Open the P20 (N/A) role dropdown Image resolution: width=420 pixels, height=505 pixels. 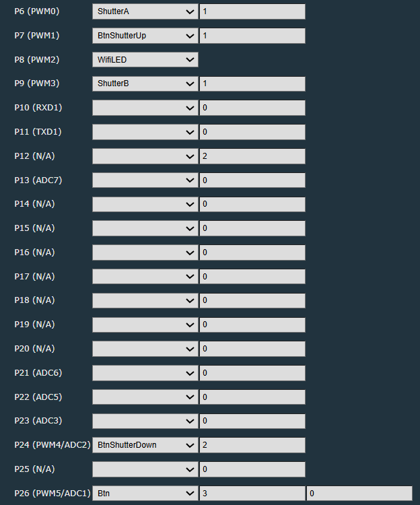pyautogui.click(x=145, y=349)
